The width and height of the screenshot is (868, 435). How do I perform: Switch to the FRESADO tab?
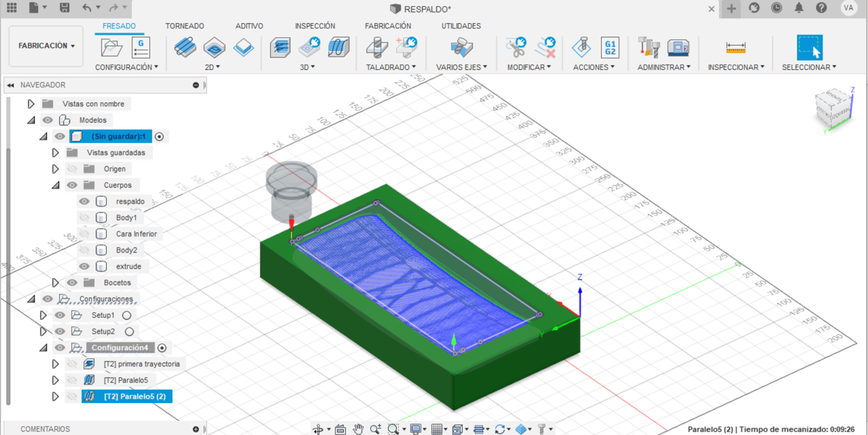pyautogui.click(x=119, y=26)
